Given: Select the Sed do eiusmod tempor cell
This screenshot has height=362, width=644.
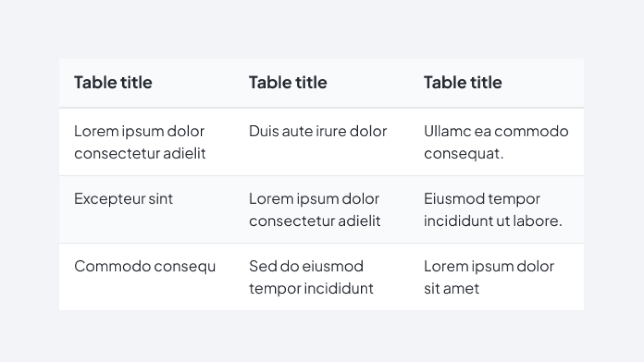Looking at the screenshot, I should 311,277.
